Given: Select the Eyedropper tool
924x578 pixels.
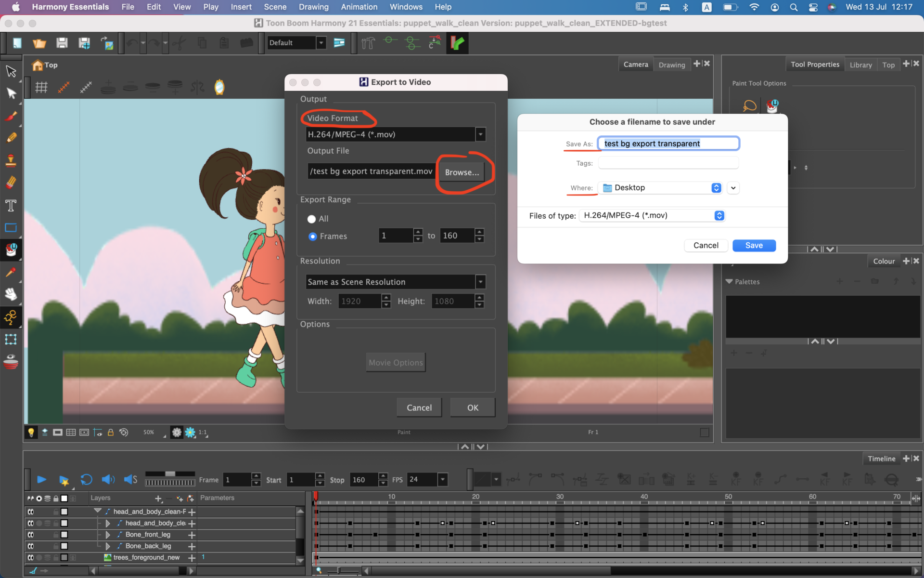Looking at the screenshot, I should pos(11,273).
